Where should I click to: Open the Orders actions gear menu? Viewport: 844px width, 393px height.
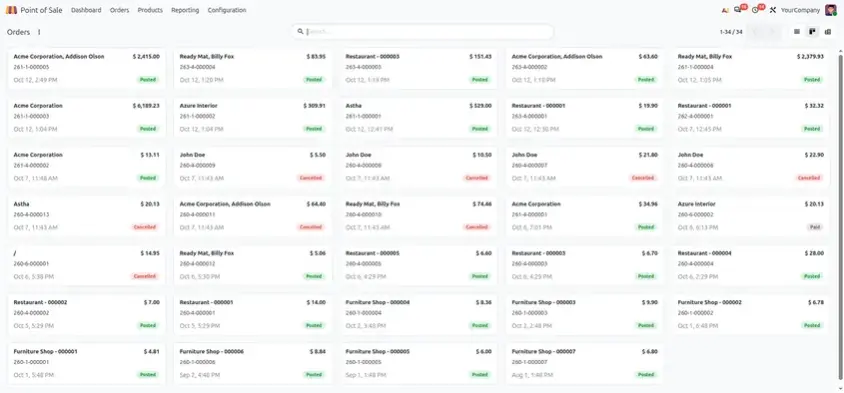(x=39, y=32)
